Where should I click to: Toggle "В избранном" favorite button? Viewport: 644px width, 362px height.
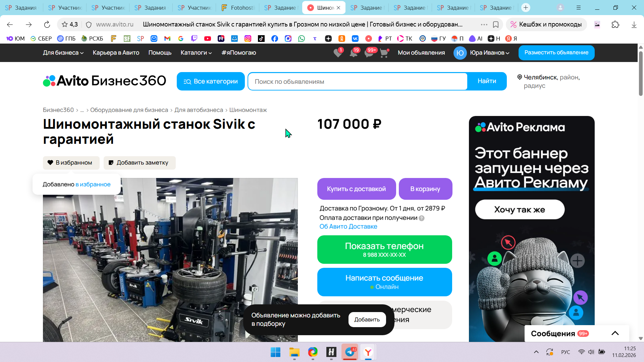point(71,163)
